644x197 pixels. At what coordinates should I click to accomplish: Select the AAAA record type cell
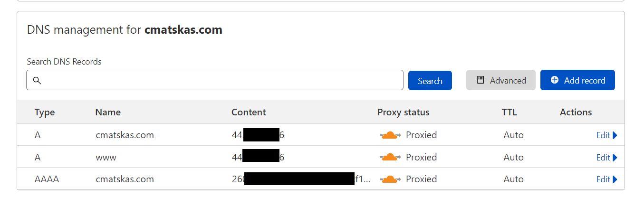[47, 179]
